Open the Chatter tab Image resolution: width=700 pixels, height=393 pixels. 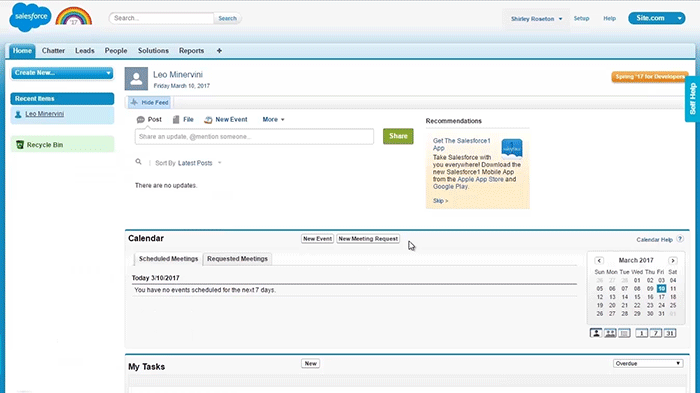point(53,51)
